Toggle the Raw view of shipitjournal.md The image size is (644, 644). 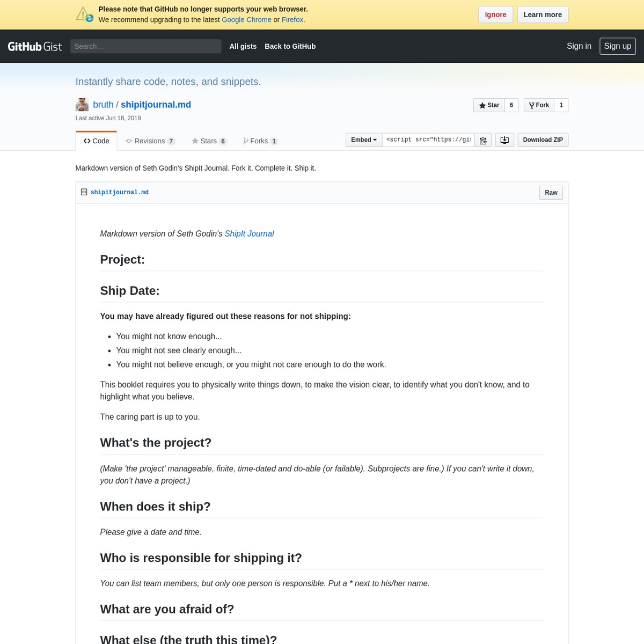[x=551, y=192]
